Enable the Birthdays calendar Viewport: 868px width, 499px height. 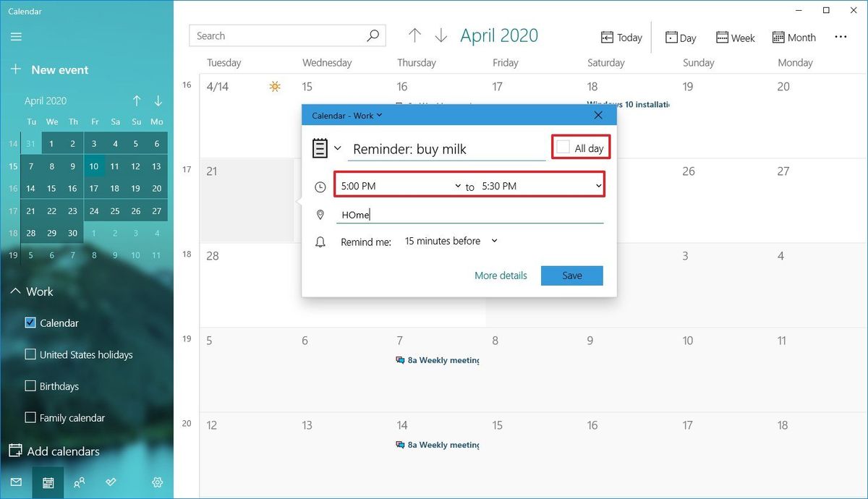30,385
